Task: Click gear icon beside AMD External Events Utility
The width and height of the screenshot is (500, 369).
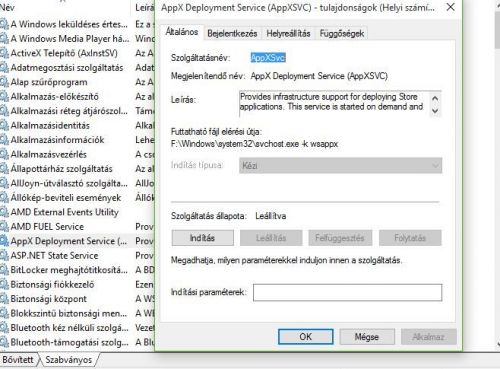Action: point(4,212)
